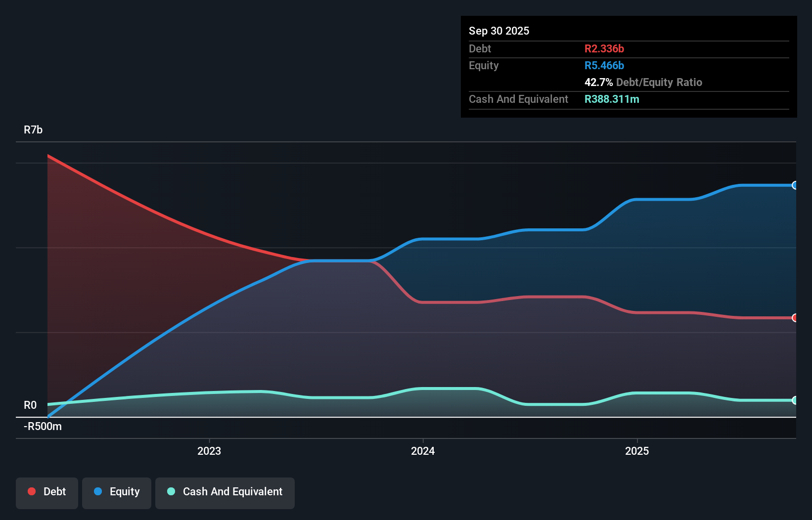Click the R7b gridline label on the axis
812x520 pixels.
click(33, 130)
